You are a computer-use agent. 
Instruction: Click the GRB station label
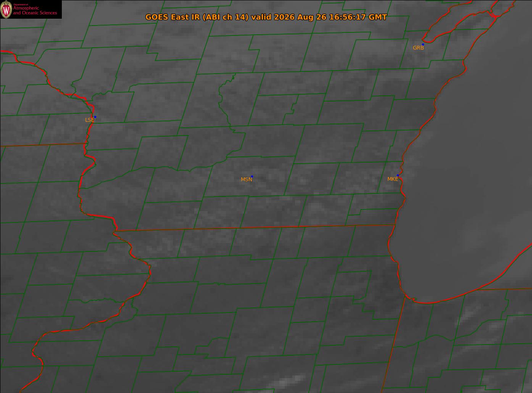pos(418,48)
